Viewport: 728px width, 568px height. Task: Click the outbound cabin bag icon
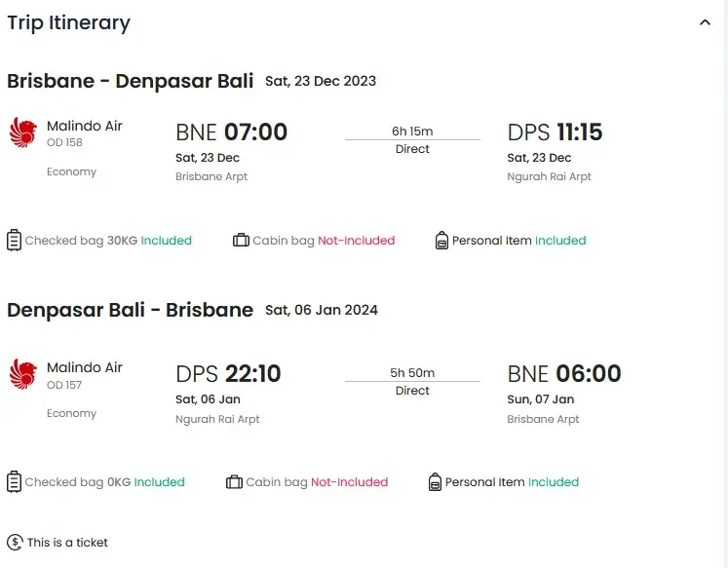[x=241, y=240]
